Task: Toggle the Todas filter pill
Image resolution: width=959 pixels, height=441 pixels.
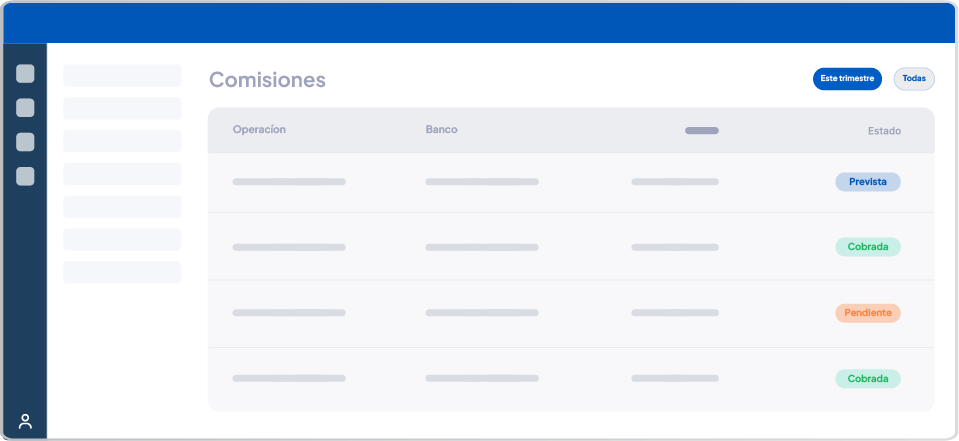Action: [914, 79]
